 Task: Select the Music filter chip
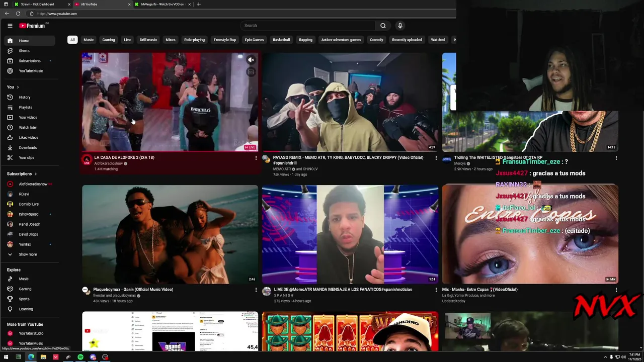click(89, 40)
